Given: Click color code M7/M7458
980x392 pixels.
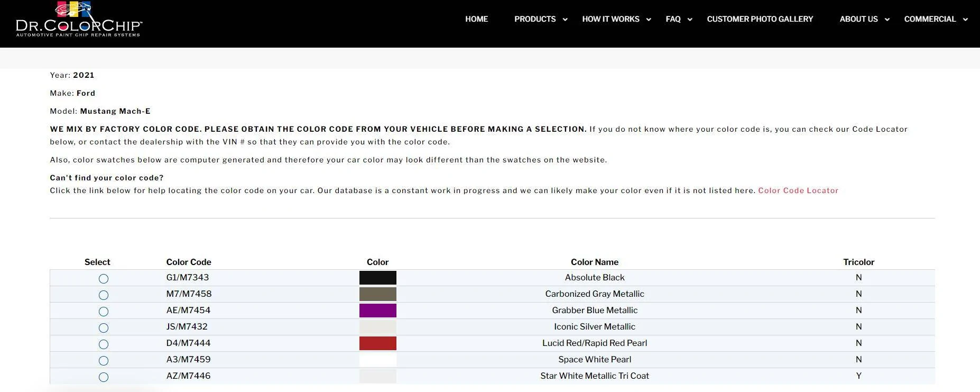Looking at the screenshot, I should [189, 294].
